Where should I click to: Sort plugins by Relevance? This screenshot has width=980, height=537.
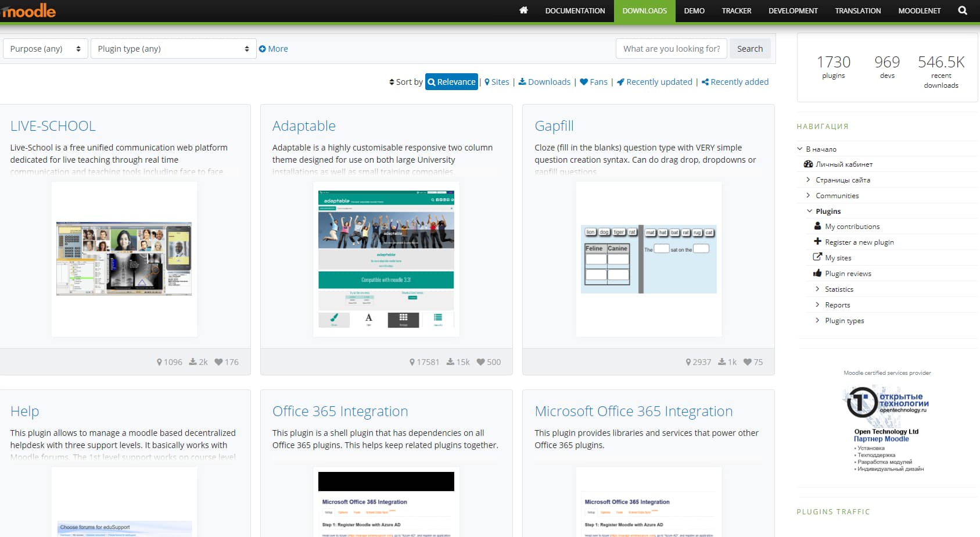pyautogui.click(x=451, y=82)
